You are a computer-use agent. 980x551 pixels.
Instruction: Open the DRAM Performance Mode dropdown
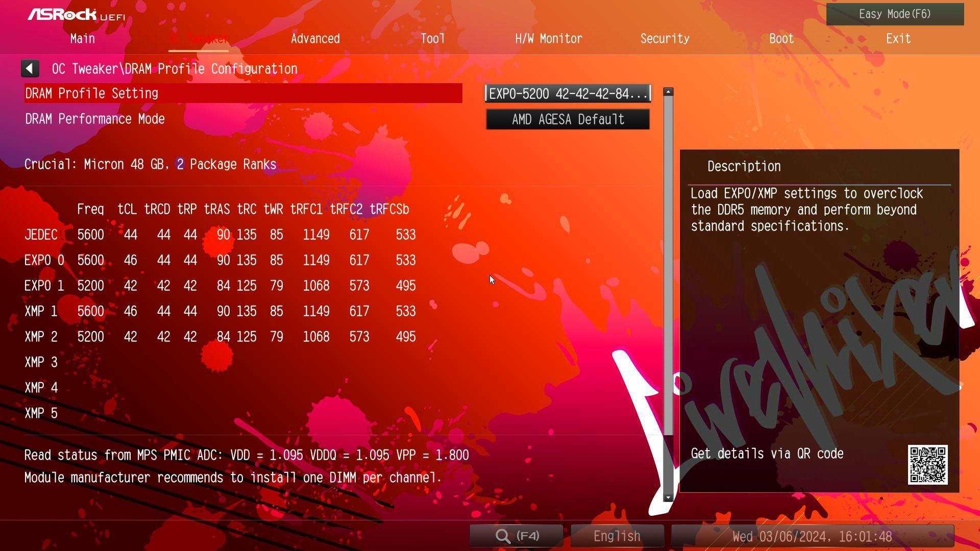(568, 119)
